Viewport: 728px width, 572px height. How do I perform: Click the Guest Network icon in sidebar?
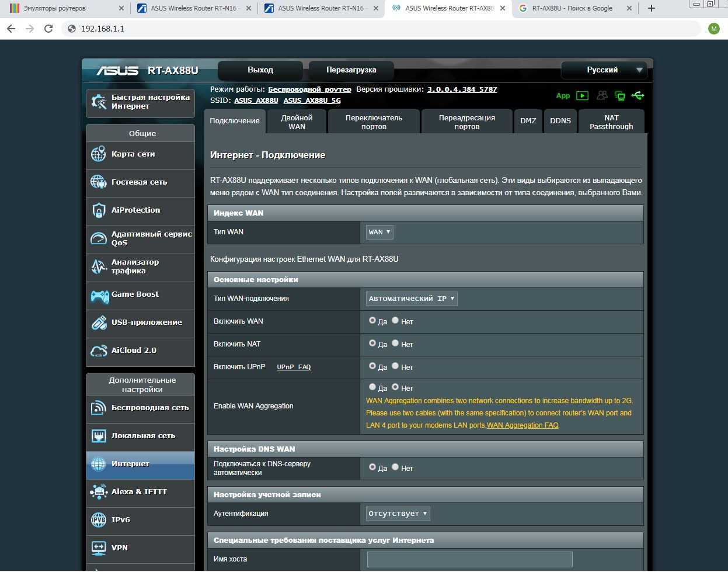98,182
